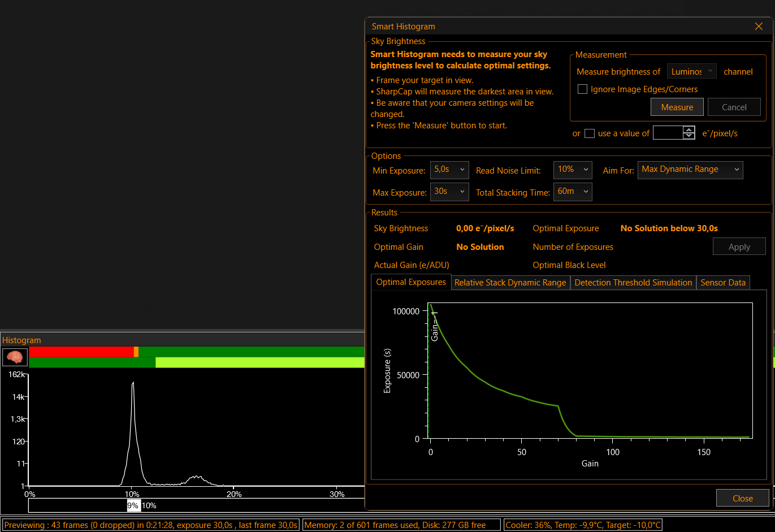Click the orange marker on the histogram bar
775x532 pixels.
coord(136,352)
